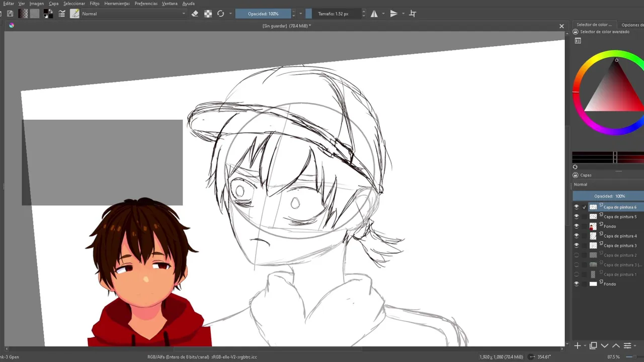Toggle visibility of the bottom Fondo layer
The image size is (644, 362).
pyautogui.click(x=577, y=284)
